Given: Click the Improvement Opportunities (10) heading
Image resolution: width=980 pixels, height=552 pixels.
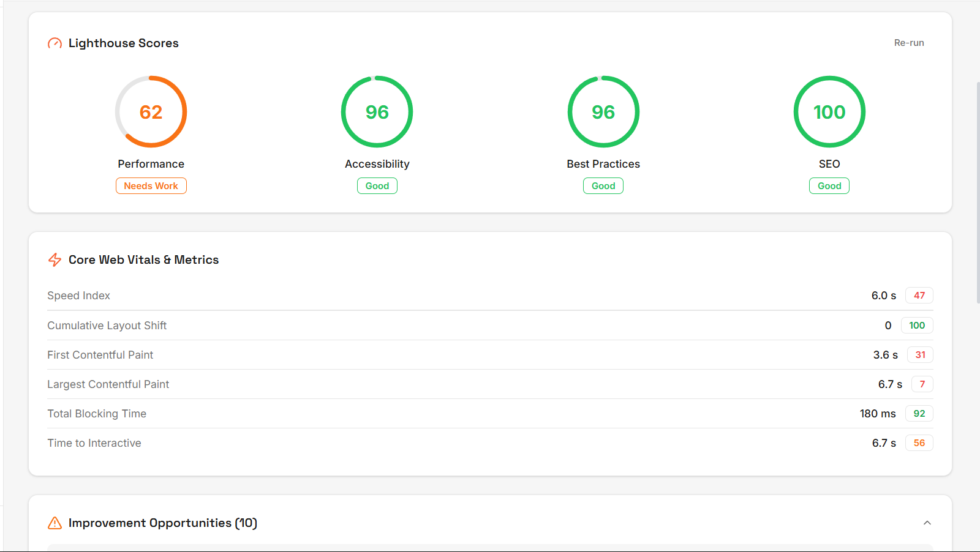Looking at the screenshot, I should 162,523.
